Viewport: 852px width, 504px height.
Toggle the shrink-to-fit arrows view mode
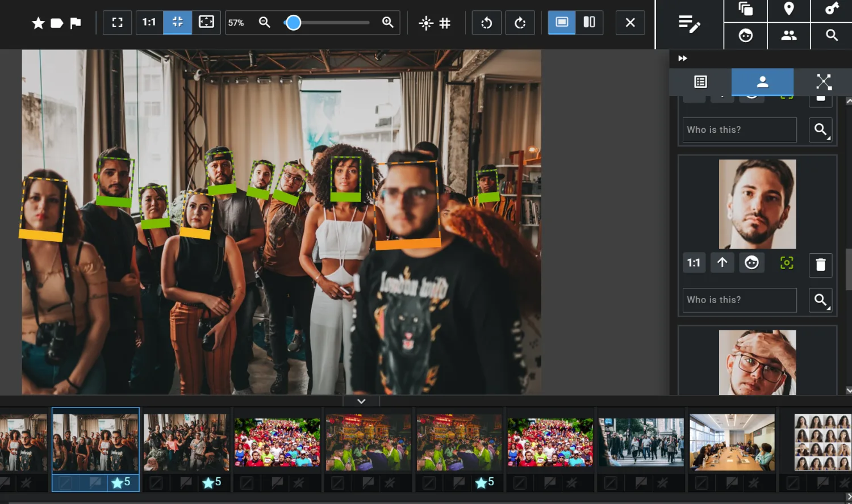tap(178, 22)
